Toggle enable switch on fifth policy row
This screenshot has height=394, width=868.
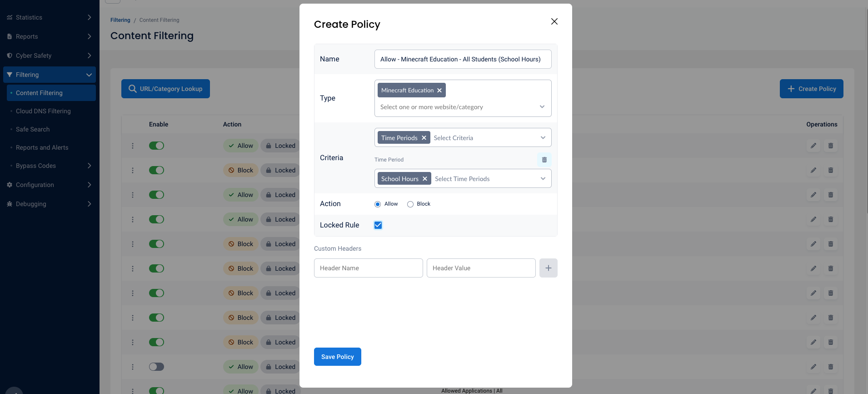pyautogui.click(x=157, y=244)
